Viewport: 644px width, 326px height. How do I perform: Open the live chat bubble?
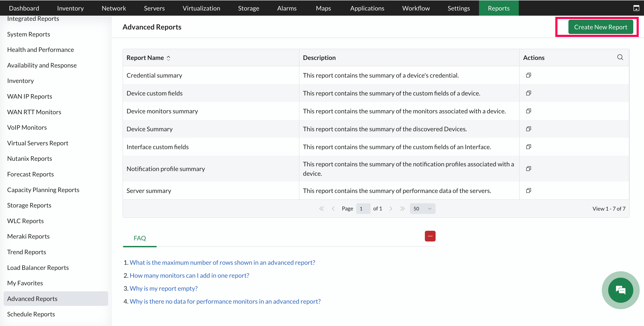(621, 290)
